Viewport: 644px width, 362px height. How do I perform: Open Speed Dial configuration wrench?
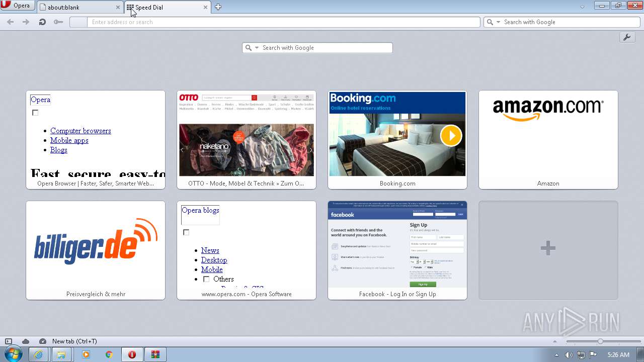[x=627, y=37]
